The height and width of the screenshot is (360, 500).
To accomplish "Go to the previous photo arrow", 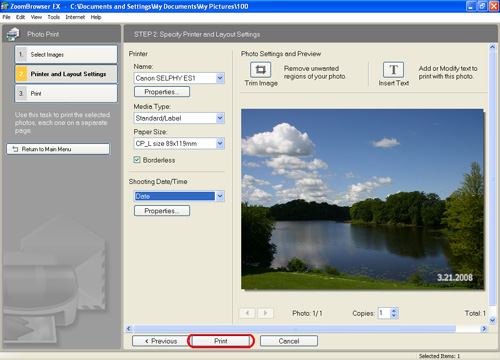I will coord(247,313).
